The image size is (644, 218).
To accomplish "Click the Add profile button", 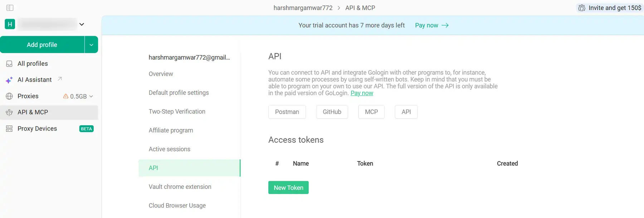I will click(42, 45).
